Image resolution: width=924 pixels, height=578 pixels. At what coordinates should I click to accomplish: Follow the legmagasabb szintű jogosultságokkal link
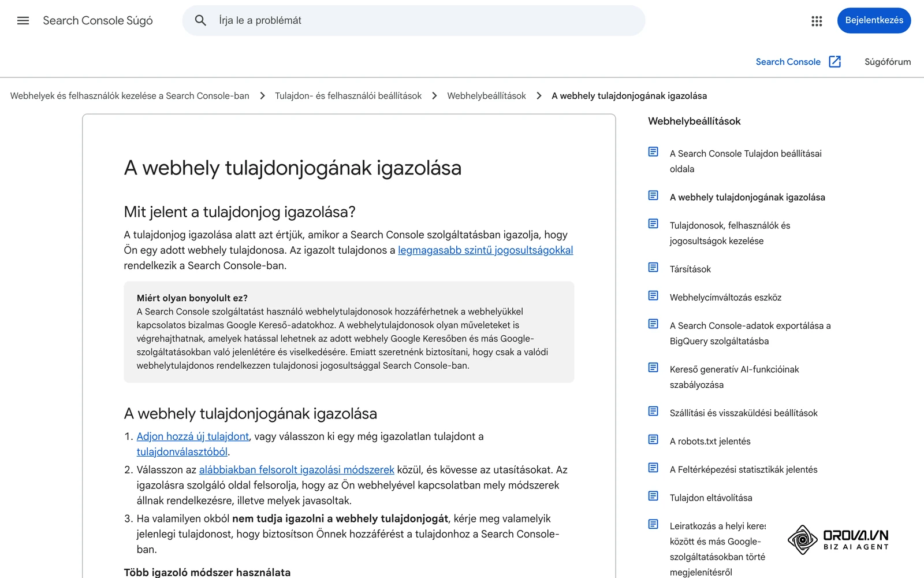pyautogui.click(x=485, y=250)
